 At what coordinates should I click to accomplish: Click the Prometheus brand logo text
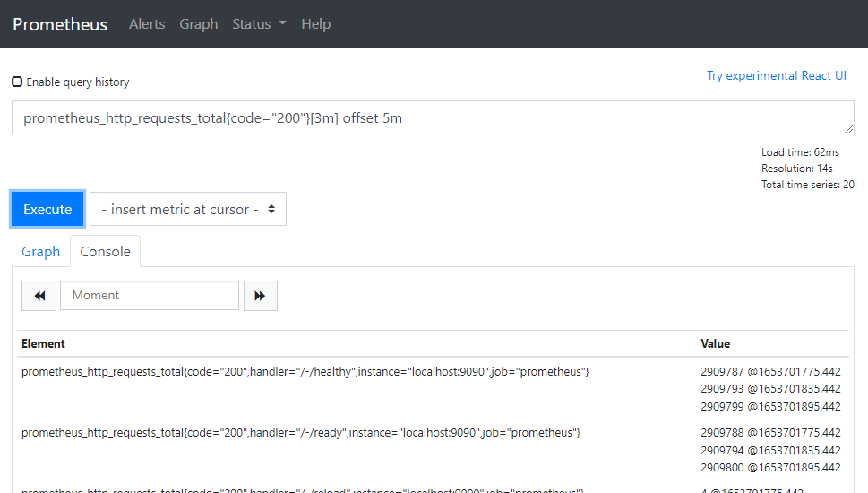coord(60,24)
